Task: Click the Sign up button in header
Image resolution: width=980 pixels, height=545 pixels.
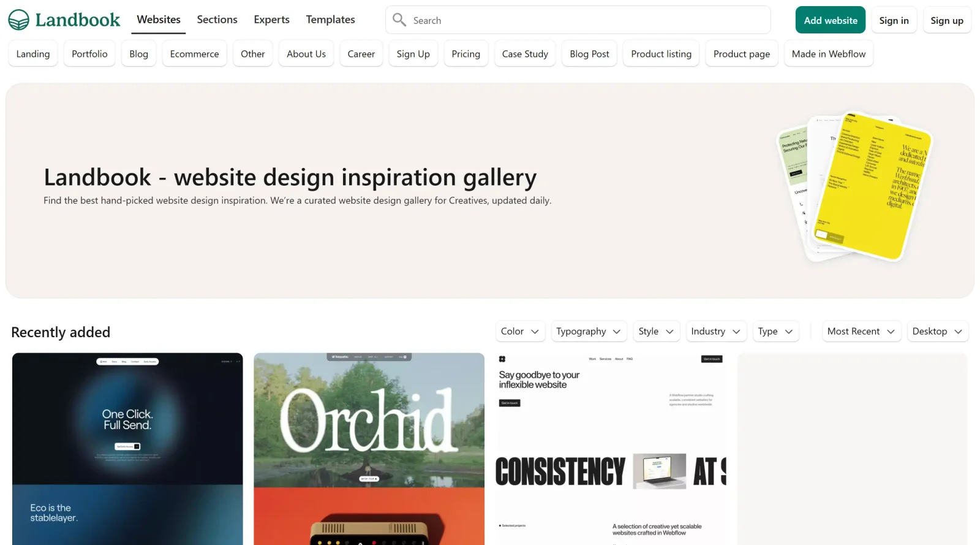Action: (x=947, y=20)
